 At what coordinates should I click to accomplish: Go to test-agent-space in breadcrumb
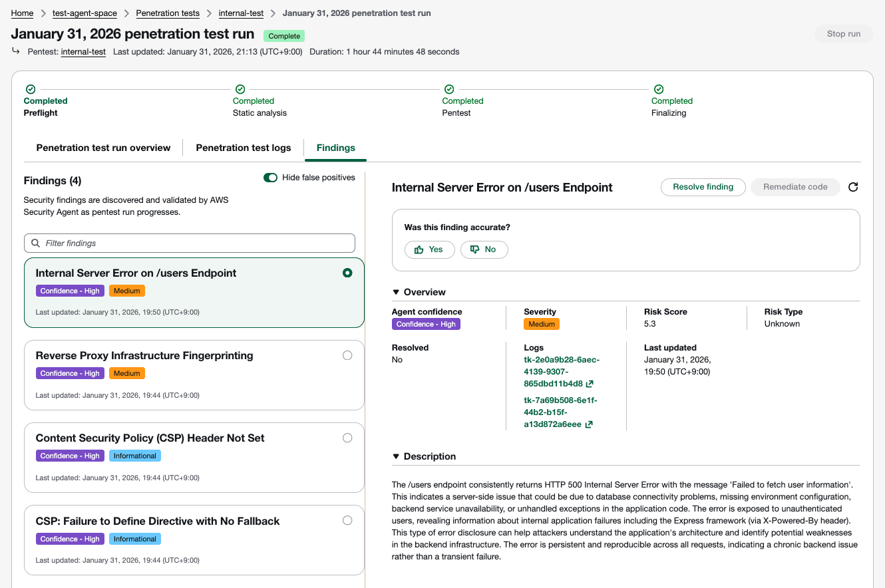pyautogui.click(x=85, y=13)
